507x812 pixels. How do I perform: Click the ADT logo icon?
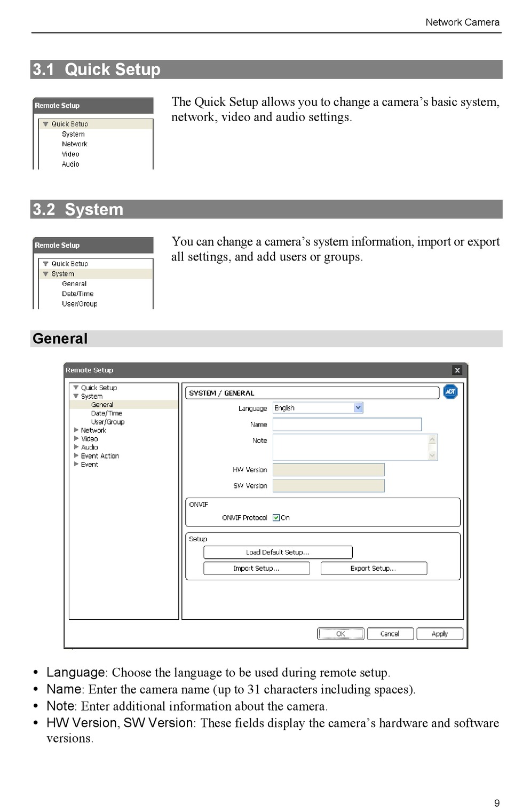click(450, 392)
